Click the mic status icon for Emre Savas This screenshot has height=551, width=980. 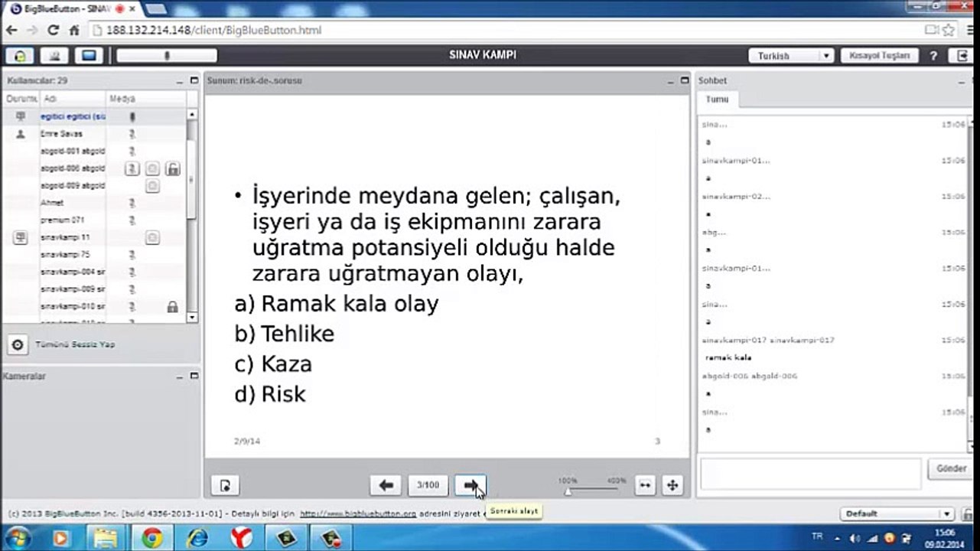click(132, 134)
